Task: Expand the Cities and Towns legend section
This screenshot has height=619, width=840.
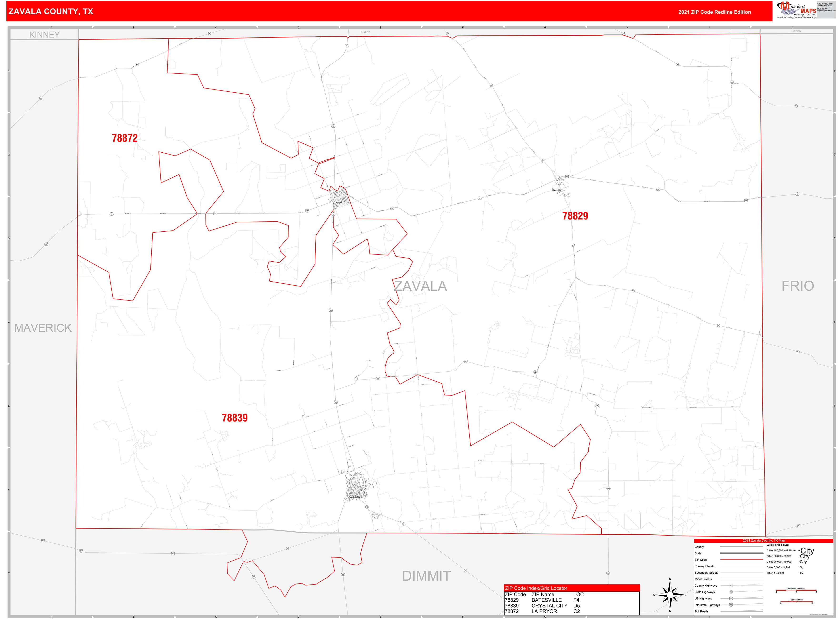Action: pyautogui.click(x=778, y=545)
